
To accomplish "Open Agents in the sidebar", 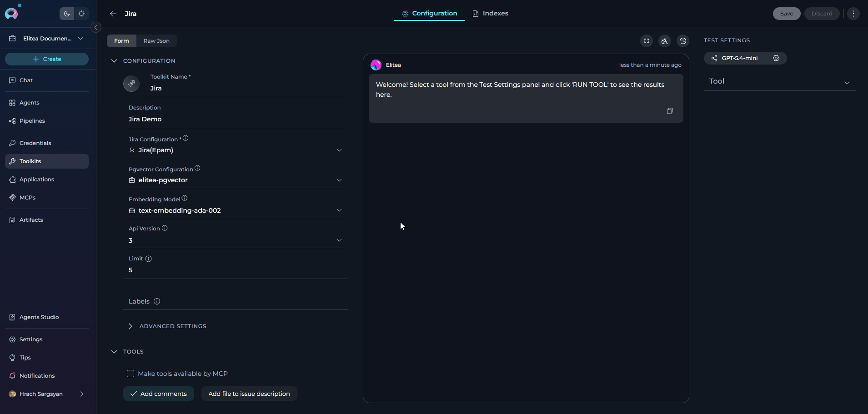I will pos(47,103).
